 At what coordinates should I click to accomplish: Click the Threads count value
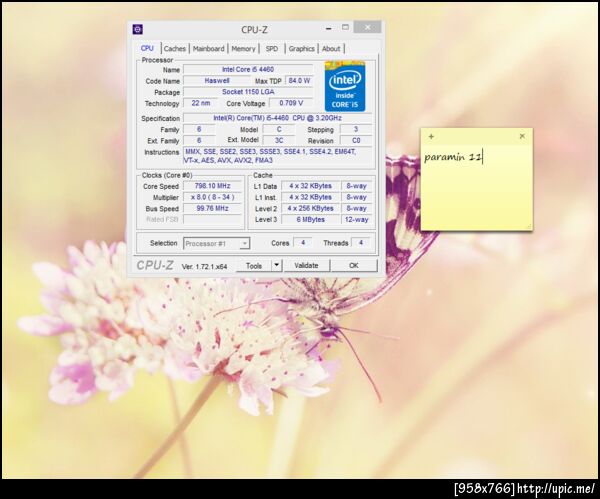point(360,243)
